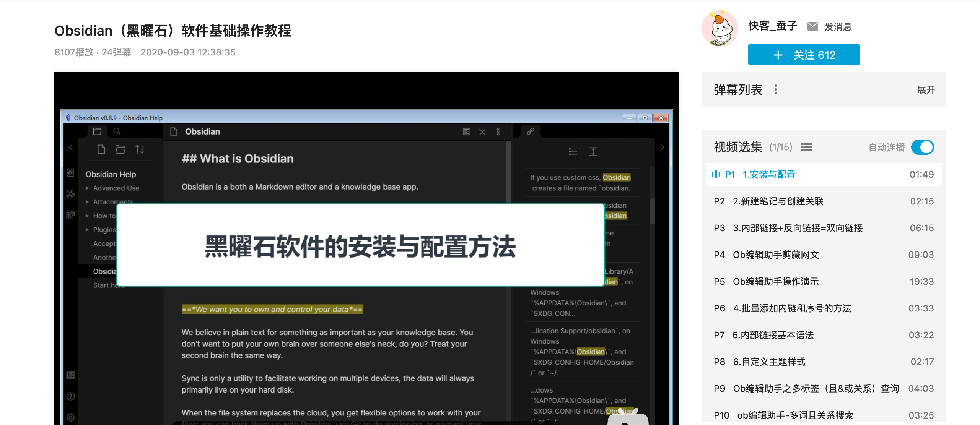
Task: Maximize the Obsidian window in video
Action: point(645,118)
